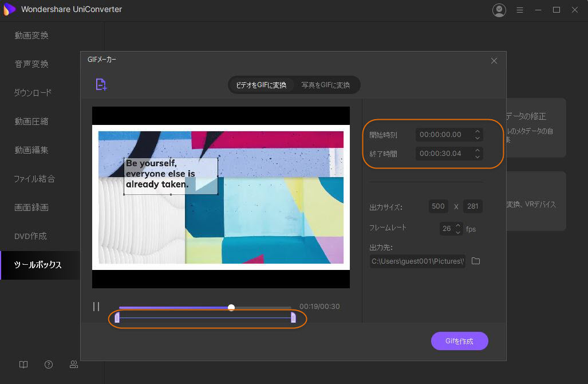Open 画面録画 in sidebar
This screenshot has width=588, height=384.
pos(31,207)
